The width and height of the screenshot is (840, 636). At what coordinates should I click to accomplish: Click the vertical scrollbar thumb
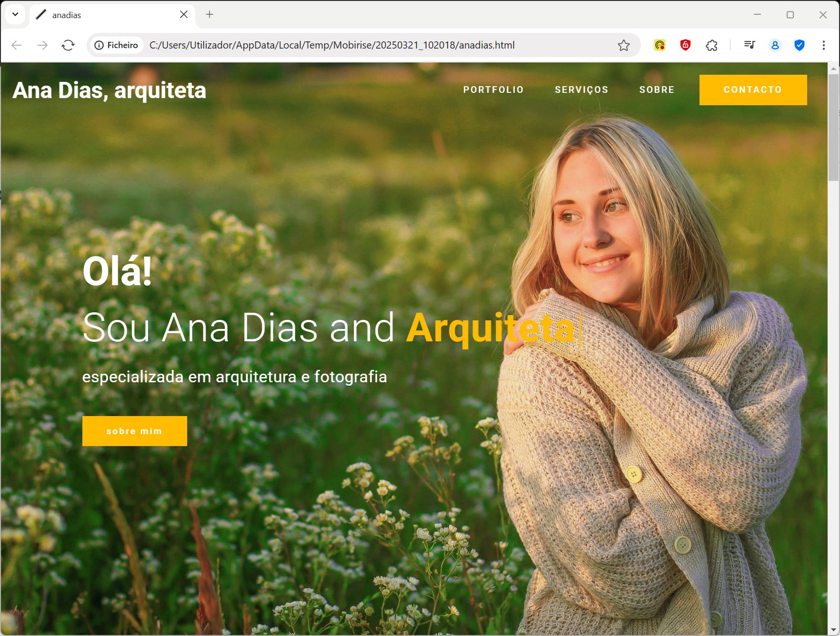click(833, 128)
